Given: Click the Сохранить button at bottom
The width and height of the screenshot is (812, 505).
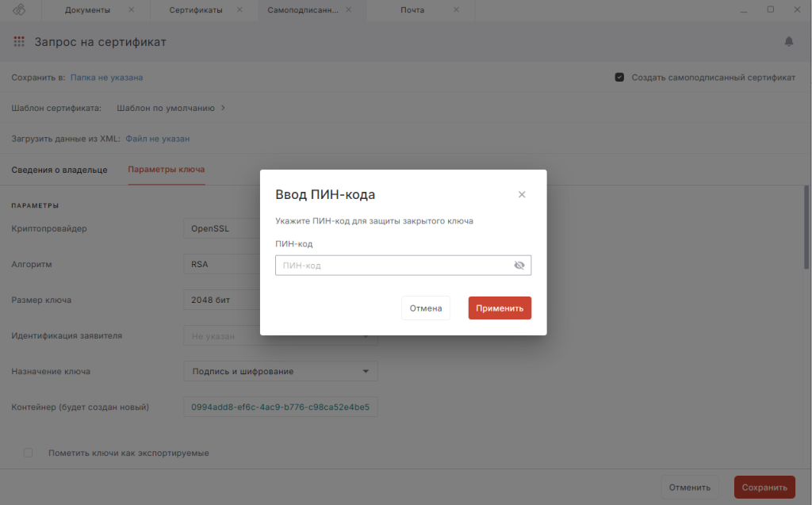Looking at the screenshot, I should 764,487.
